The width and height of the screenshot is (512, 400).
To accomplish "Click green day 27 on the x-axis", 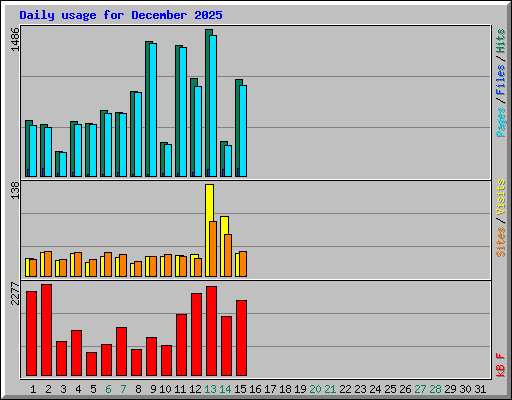I will [x=420, y=389].
